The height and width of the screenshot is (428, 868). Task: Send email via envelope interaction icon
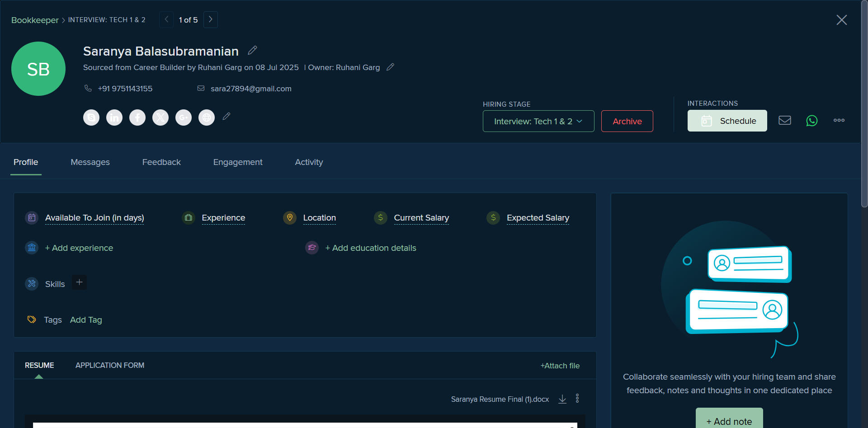785,120
